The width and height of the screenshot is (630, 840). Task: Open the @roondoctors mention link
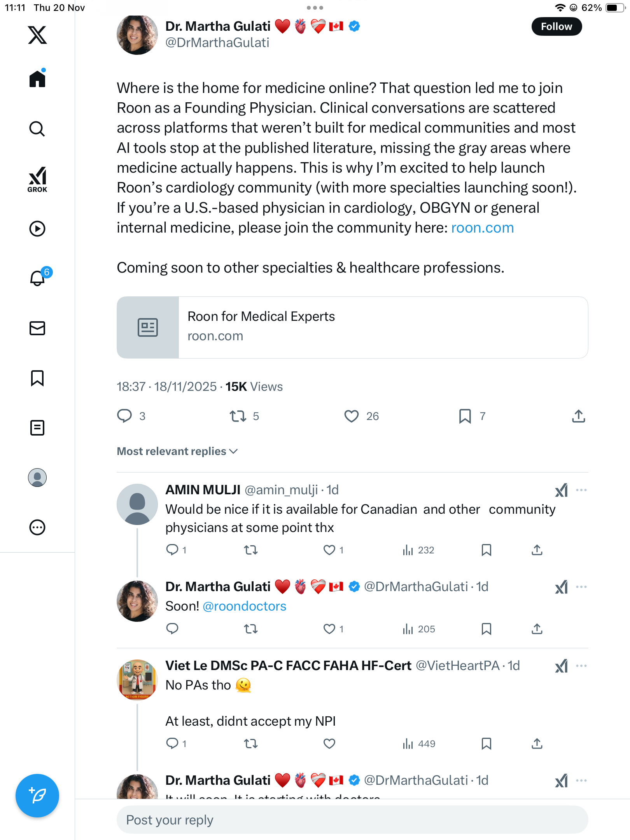coord(245,606)
